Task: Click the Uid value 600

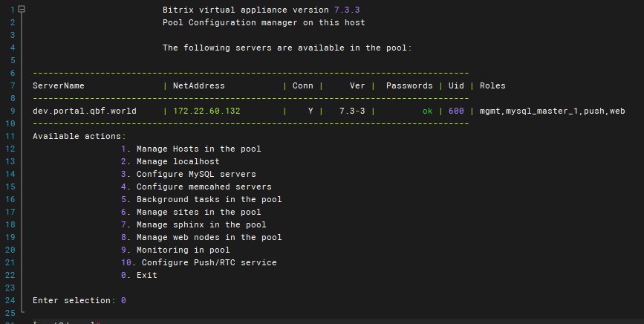Action: click(x=456, y=111)
